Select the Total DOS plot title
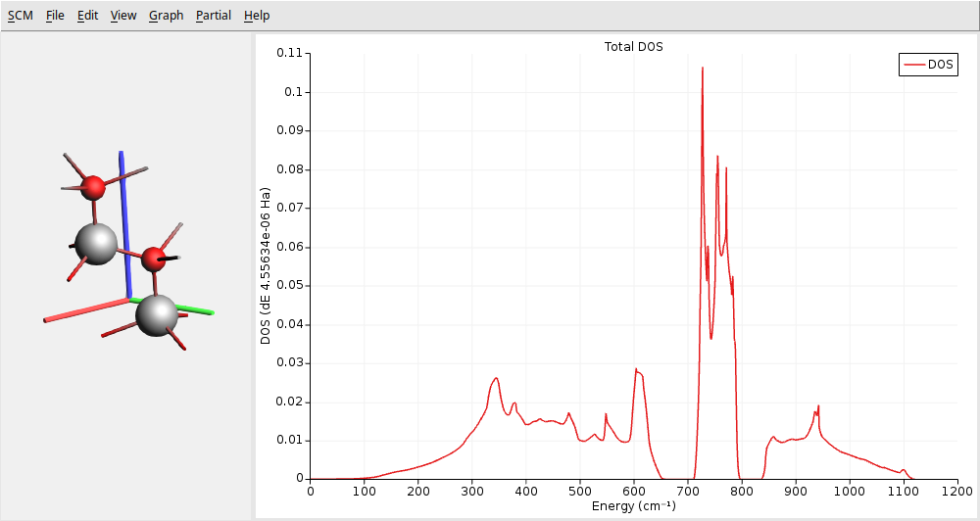This screenshot has height=521, width=980. point(633,47)
